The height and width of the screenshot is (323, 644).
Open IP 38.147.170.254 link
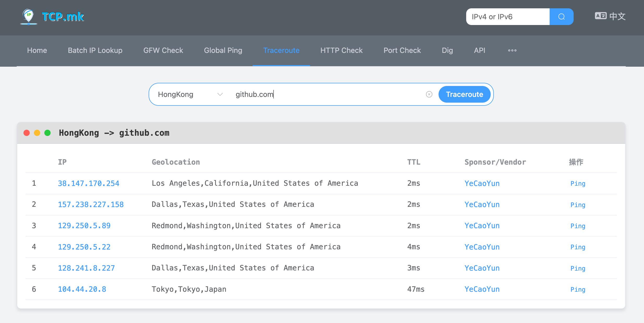pyautogui.click(x=89, y=183)
